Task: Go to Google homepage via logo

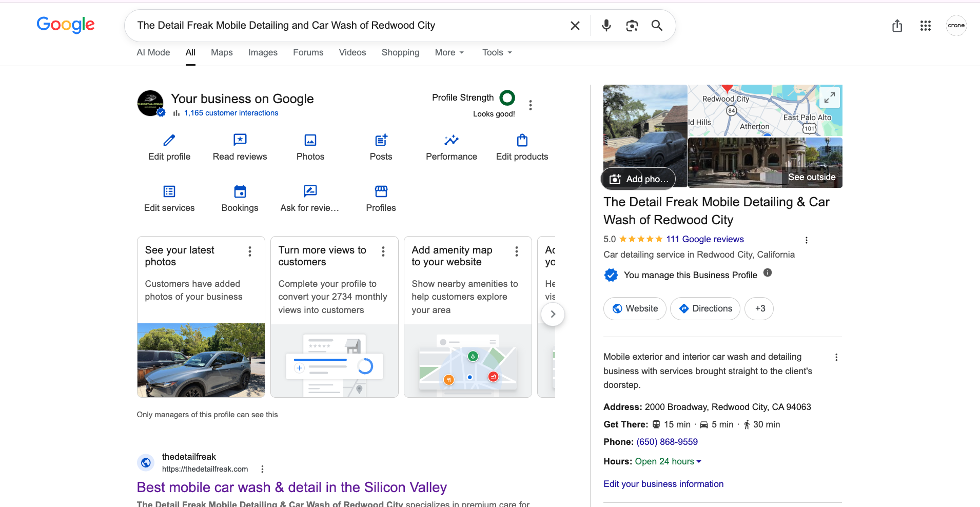Action: pyautogui.click(x=66, y=25)
